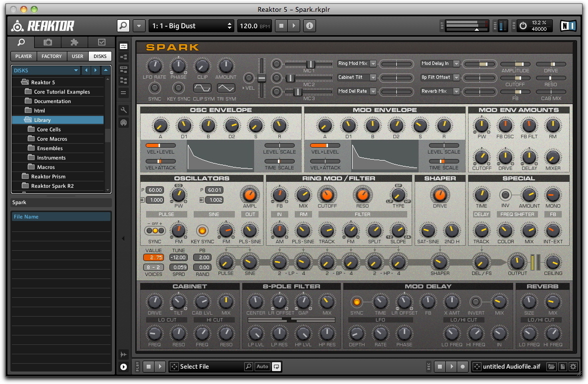Click the browser forward arrow button
Image resolution: width=588 pixels, height=384 pixels.
pos(96,70)
